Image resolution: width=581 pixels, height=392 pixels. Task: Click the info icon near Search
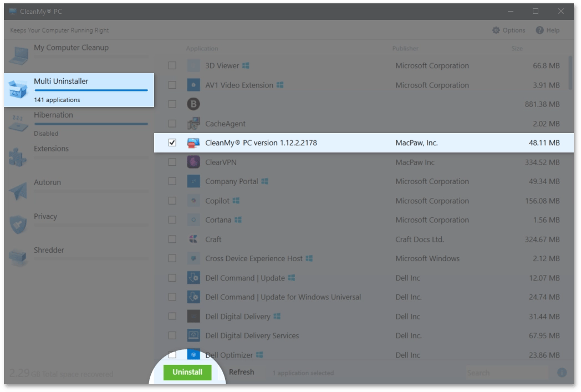pyautogui.click(x=562, y=373)
